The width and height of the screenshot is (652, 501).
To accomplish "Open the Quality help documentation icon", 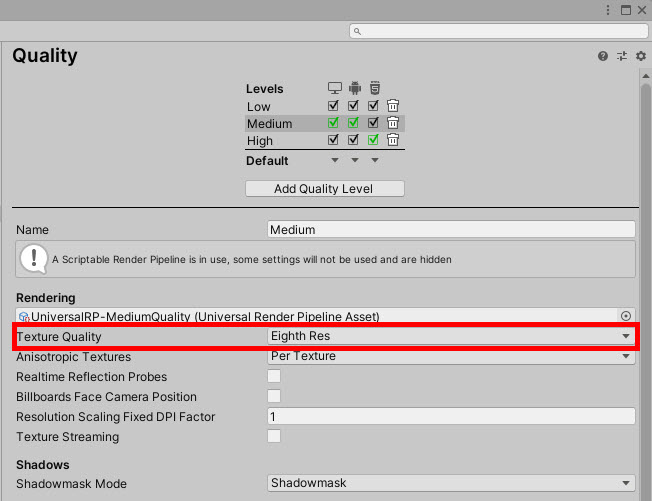I will (603, 56).
